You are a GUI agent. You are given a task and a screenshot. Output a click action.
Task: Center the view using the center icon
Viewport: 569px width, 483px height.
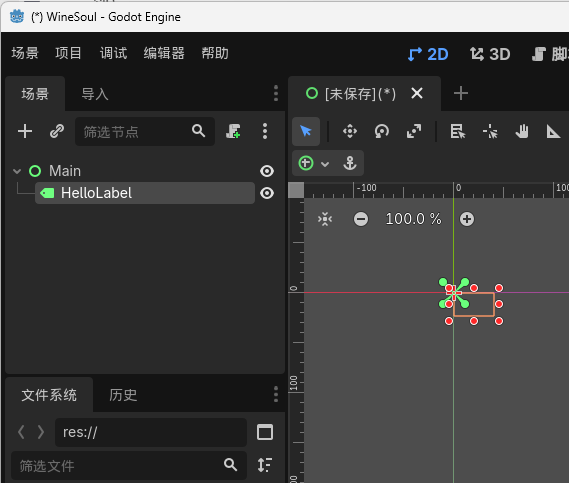[325, 219]
